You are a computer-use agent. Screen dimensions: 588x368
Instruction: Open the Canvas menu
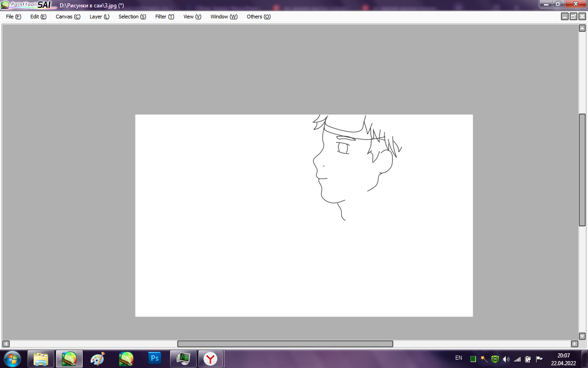pyautogui.click(x=68, y=17)
